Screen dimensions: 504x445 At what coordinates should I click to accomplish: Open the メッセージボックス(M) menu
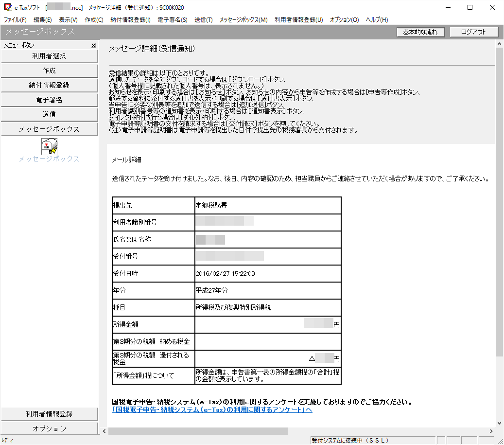(x=243, y=20)
